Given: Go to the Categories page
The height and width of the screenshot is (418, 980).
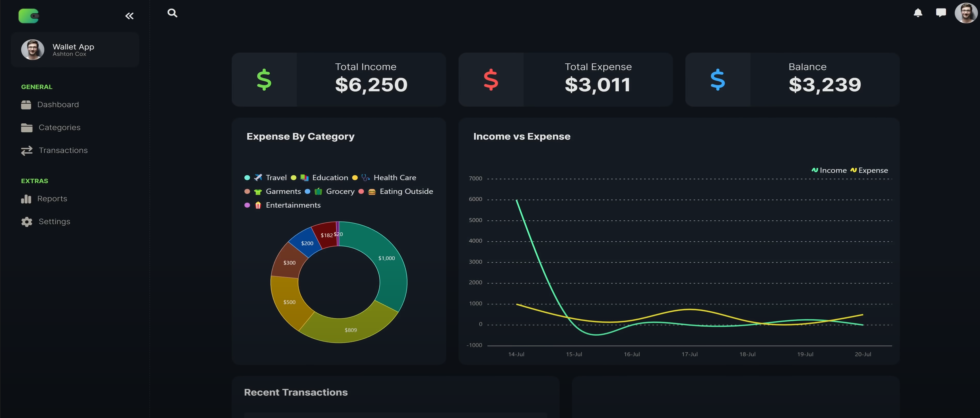Looking at the screenshot, I should pos(59,127).
